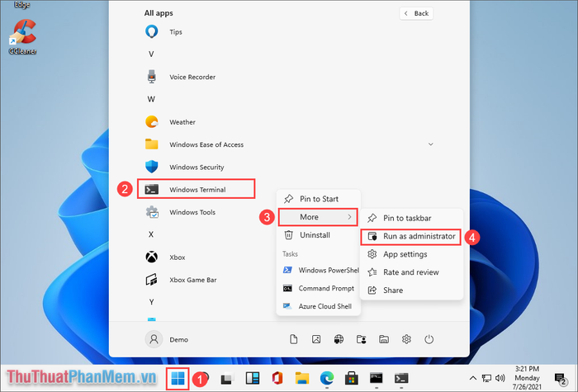Choose Rate and review
The height and width of the screenshot is (392, 578).
[x=411, y=272]
